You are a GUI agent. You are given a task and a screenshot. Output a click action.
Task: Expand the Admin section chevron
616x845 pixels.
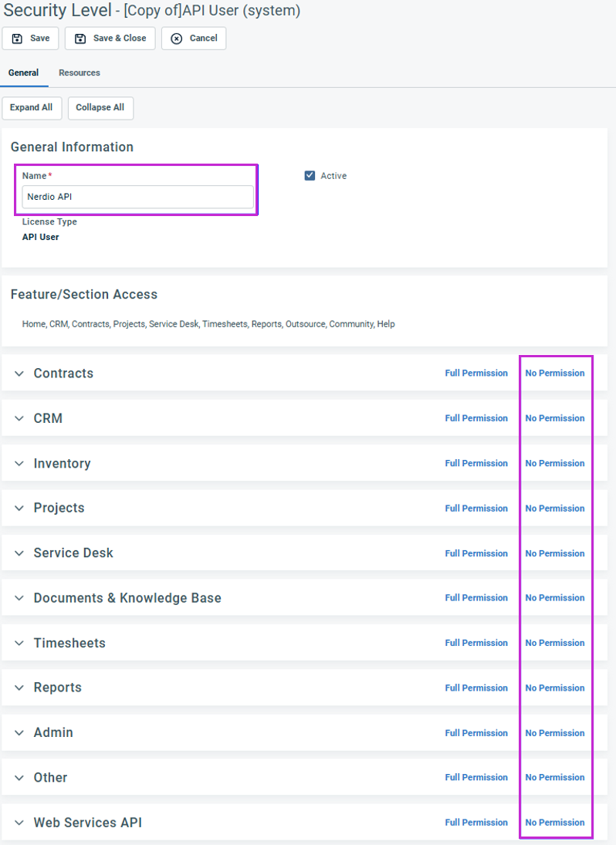[19, 733]
